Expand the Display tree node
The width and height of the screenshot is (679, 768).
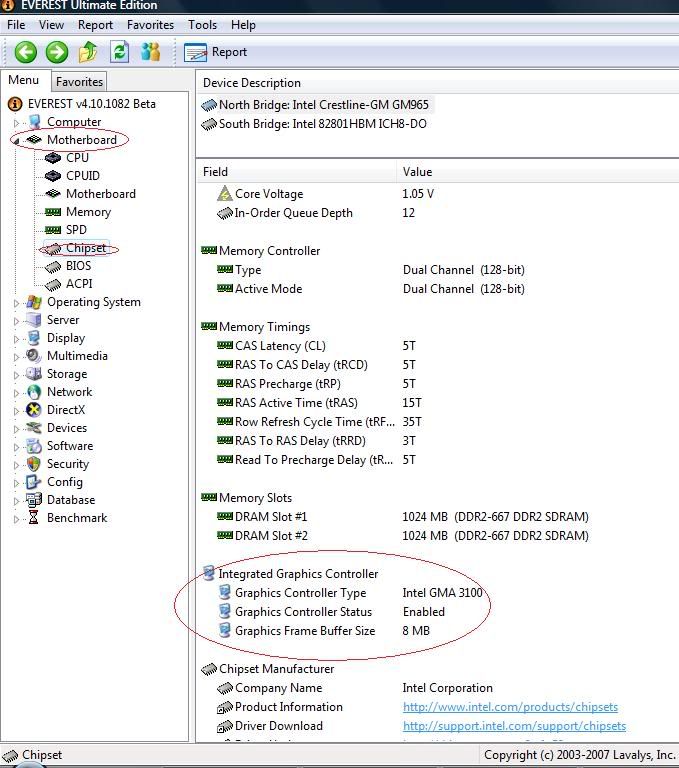point(16,339)
